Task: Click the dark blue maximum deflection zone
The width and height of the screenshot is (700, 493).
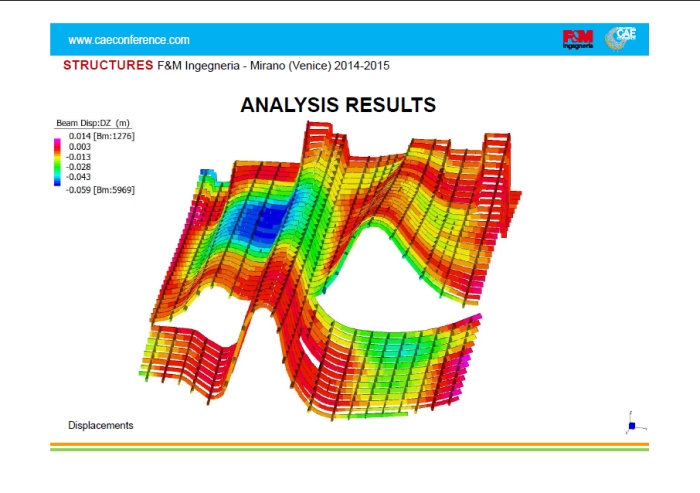Action: click(268, 218)
